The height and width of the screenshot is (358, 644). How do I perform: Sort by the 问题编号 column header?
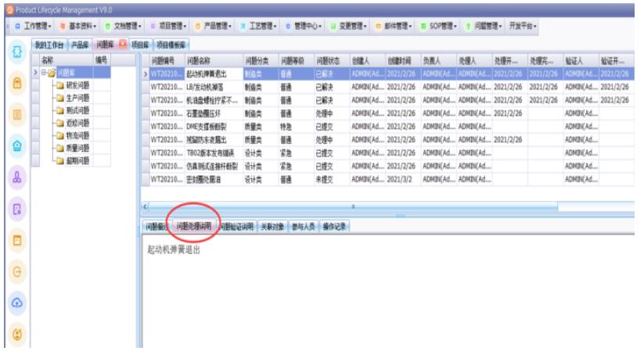[167, 61]
